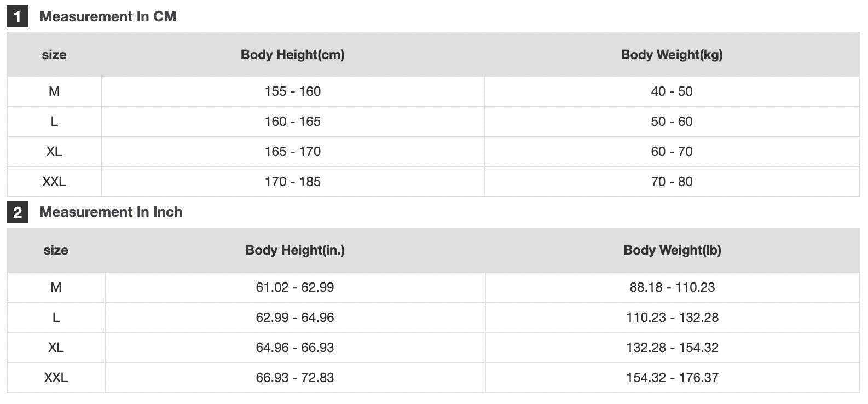Select the "Measurement In CM" heading

click(108, 16)
